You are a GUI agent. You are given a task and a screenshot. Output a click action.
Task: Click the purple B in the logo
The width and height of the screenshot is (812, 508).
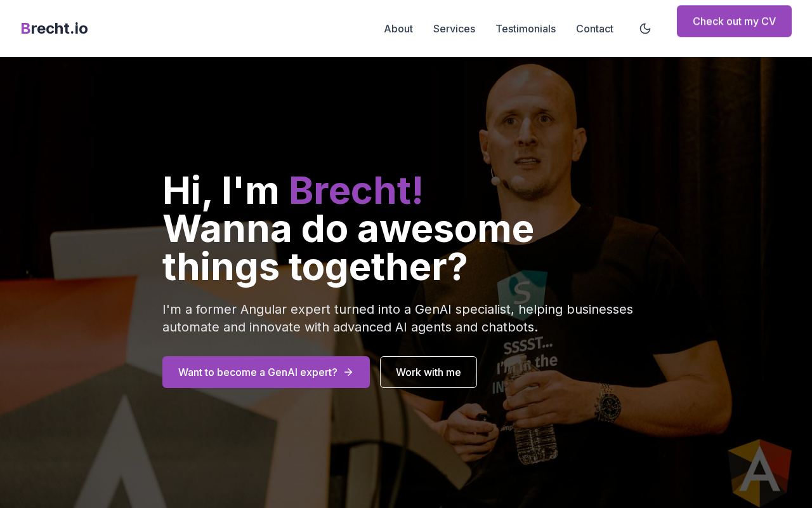coord(25,29)
